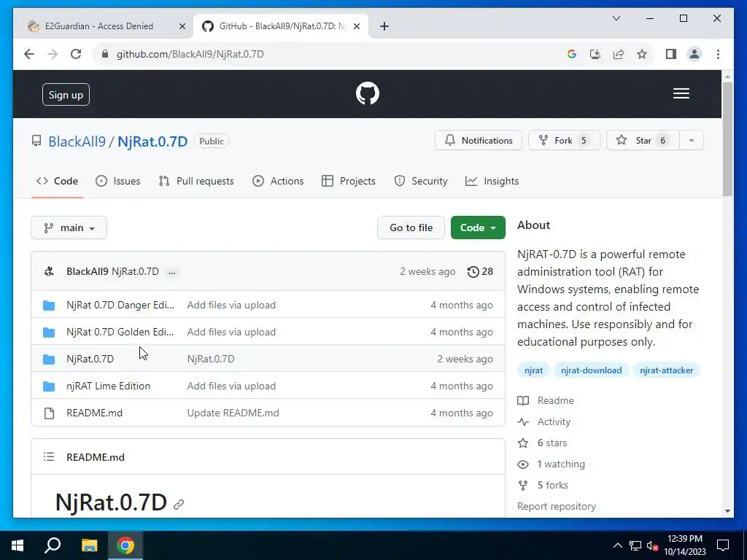Click the folder icon for njRAT Lime Edition

[49, 386]
